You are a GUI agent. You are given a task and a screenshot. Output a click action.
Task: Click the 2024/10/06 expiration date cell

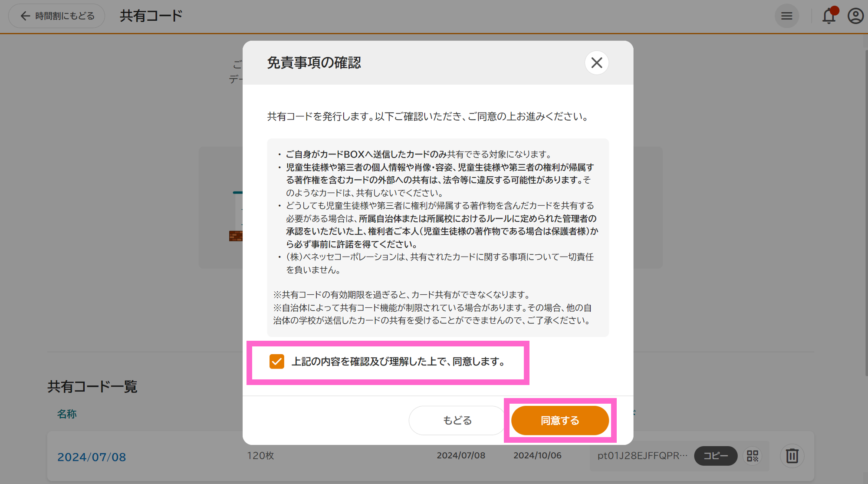[x=537, y=455]
